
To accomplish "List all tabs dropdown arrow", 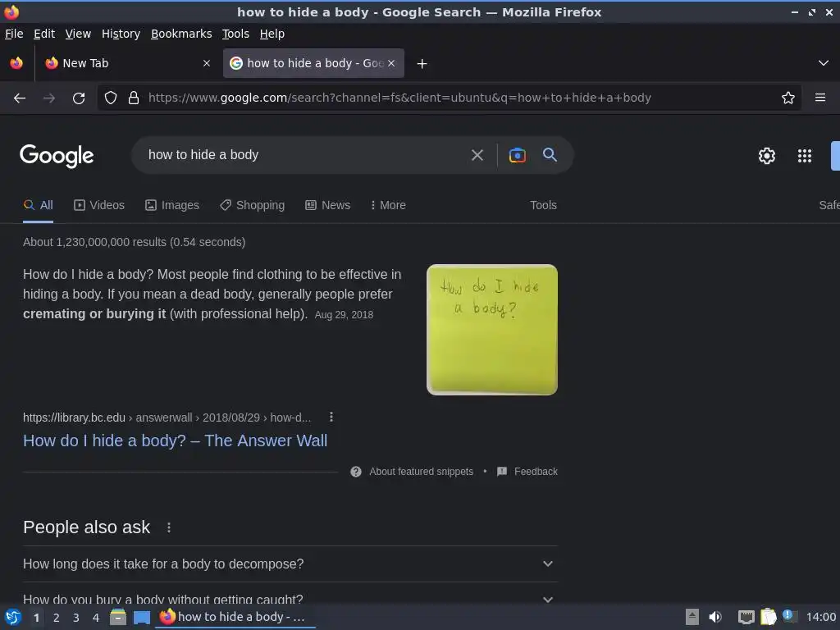I will coord(824,63).
